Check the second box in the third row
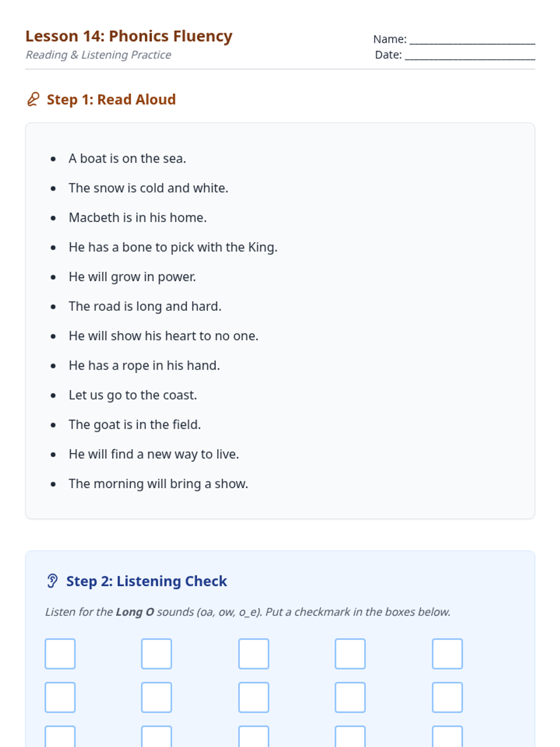Screen dimensions: 560x747 [157, 738]
